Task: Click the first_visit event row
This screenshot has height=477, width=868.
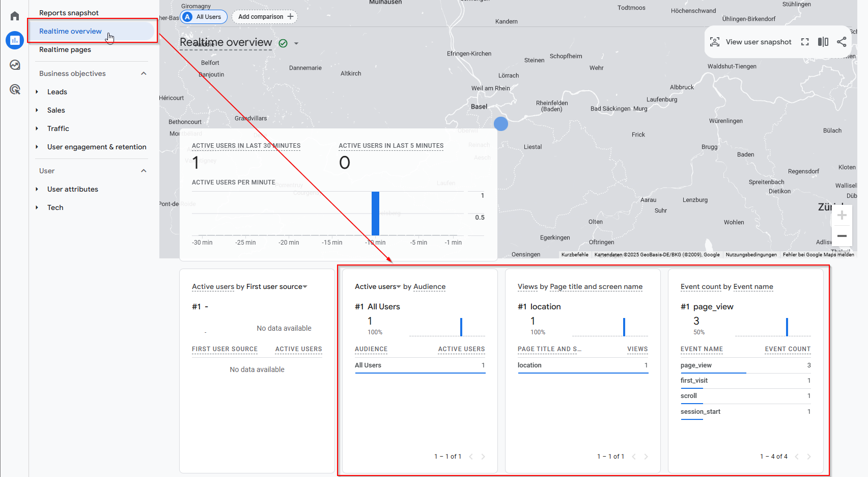Action: 746,381
